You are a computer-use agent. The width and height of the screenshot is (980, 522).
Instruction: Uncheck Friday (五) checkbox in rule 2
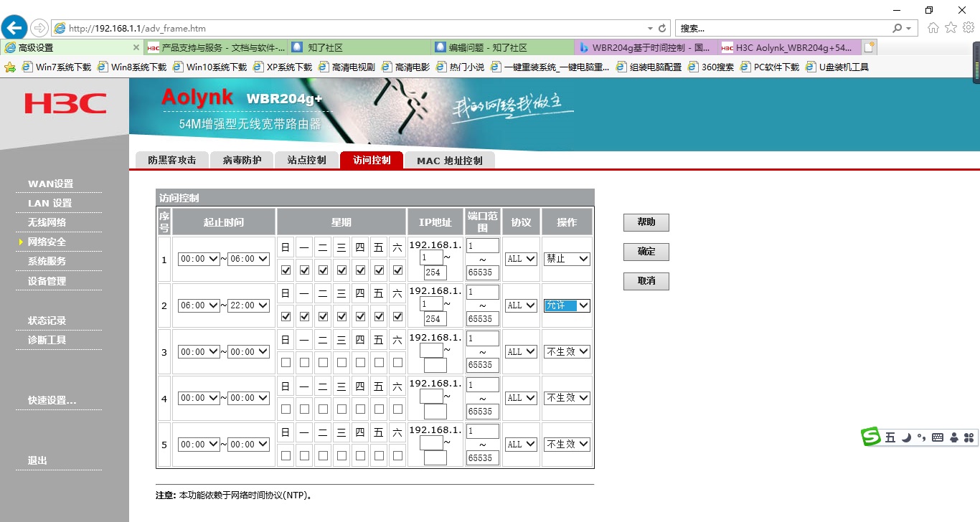pyautogui.click(x=380, y=316)
